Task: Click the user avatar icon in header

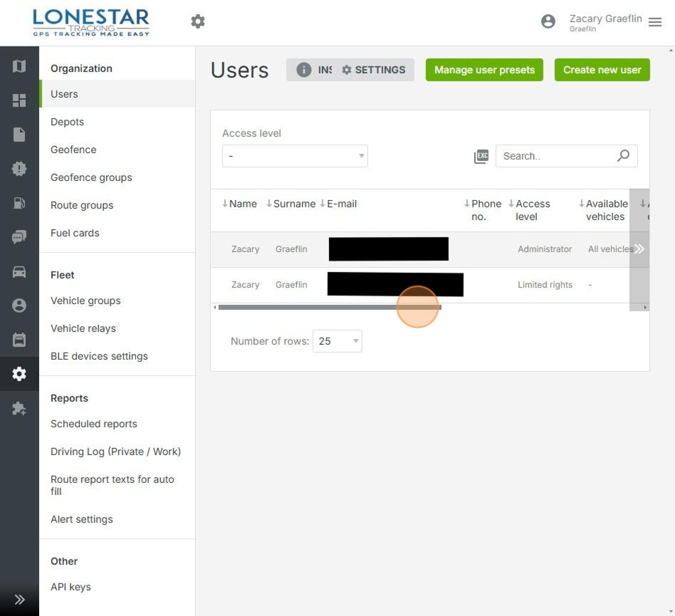Action: [548, 21]
